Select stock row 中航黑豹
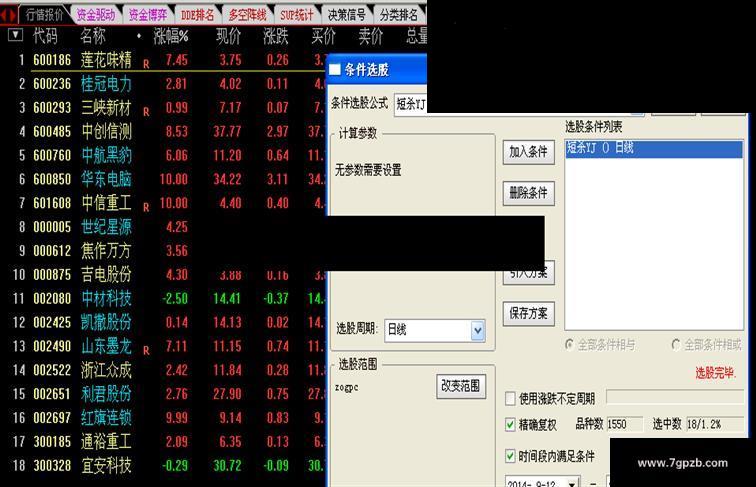 [164, 155]
